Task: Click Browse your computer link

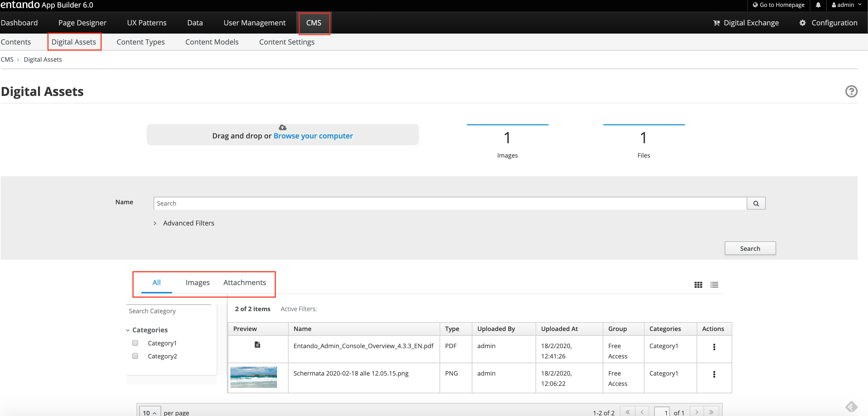Action: pos(313,136)
